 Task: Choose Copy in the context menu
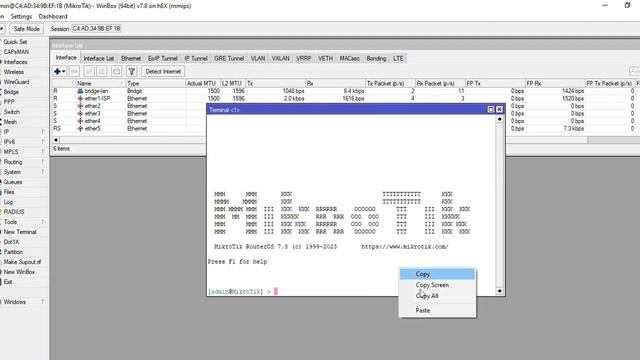tap(437, 274)
